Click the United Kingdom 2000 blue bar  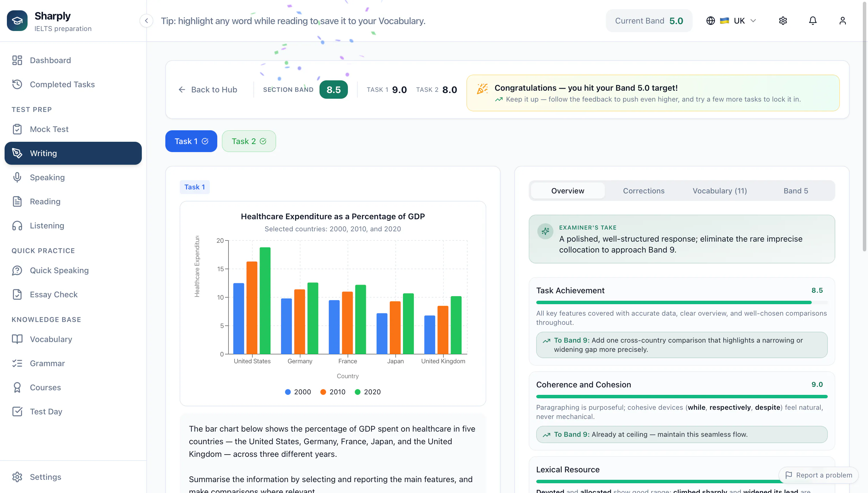[429, 335]
